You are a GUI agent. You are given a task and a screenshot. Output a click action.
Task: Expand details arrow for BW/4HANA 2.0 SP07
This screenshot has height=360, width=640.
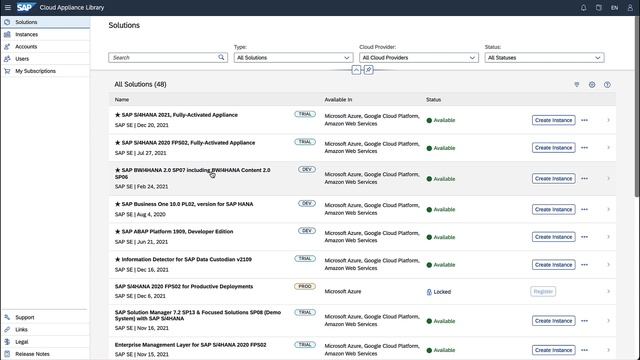coord(608,178)
